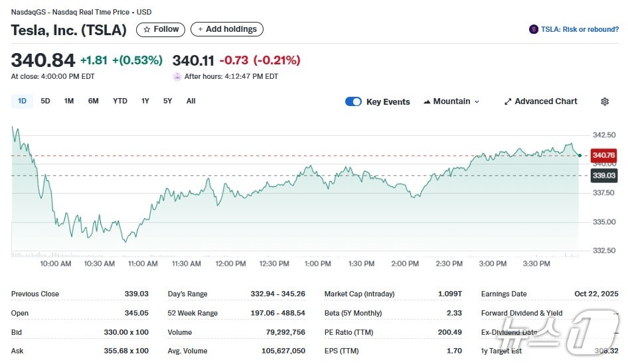The image size is (628, 364).
Task: Click the Advanced Chart expand arrows icon
Action: (508, 101)
